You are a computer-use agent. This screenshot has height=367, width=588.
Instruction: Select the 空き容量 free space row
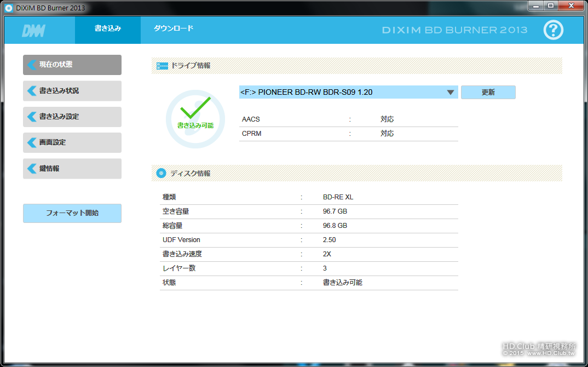click(x=309, y=211)
